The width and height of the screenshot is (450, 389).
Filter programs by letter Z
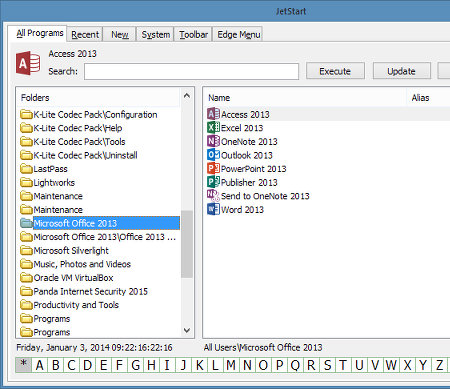tap(440, 365)
